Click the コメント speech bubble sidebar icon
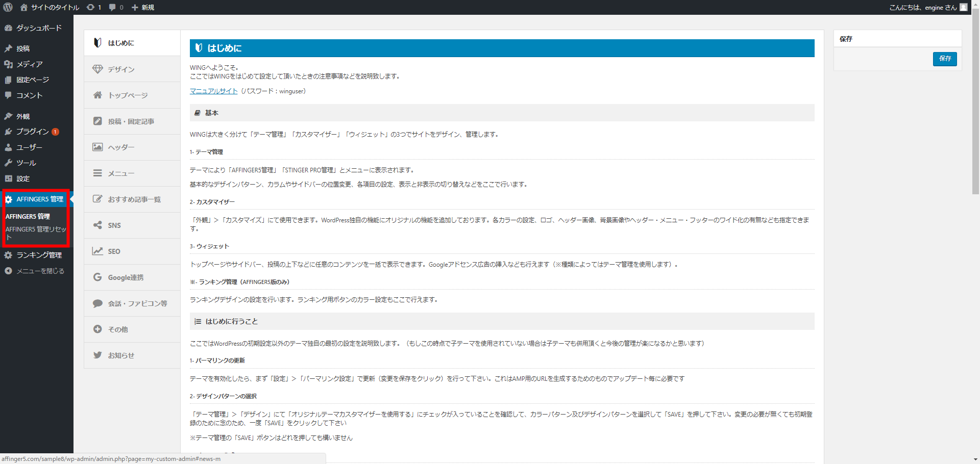 coord(8,95)
